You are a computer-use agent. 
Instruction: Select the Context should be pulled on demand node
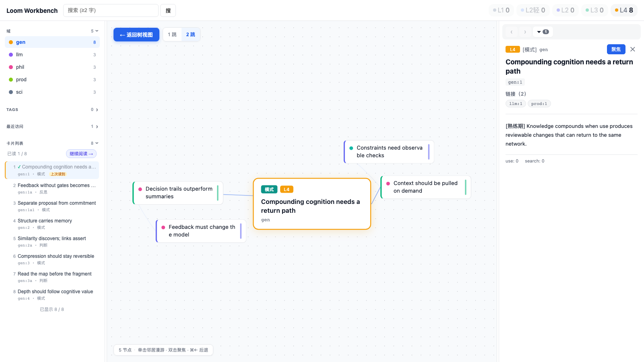pyautogui.click(x=425, y=187)
